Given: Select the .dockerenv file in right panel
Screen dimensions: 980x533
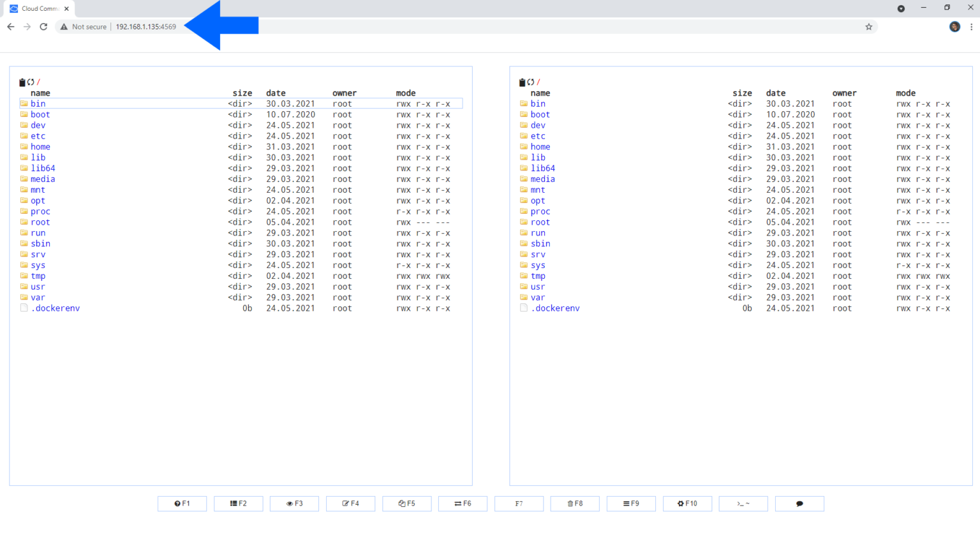Looking at the screenshot, I should pos(556,308).
